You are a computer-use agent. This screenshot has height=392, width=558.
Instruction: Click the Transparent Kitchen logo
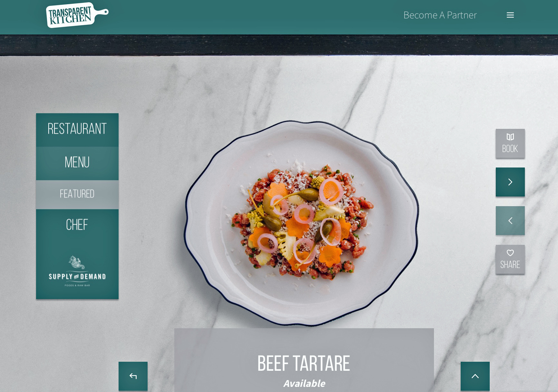click(x=77, y=15)
